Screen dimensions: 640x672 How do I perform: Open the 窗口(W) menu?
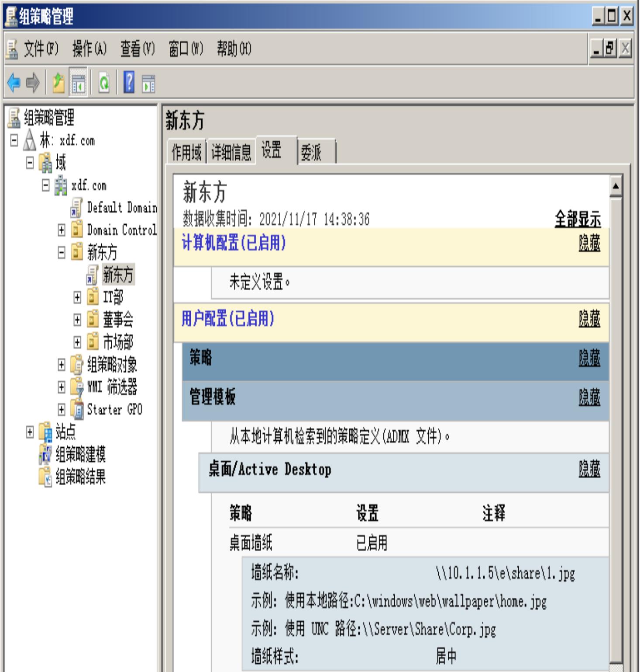[x=186, y=49]
